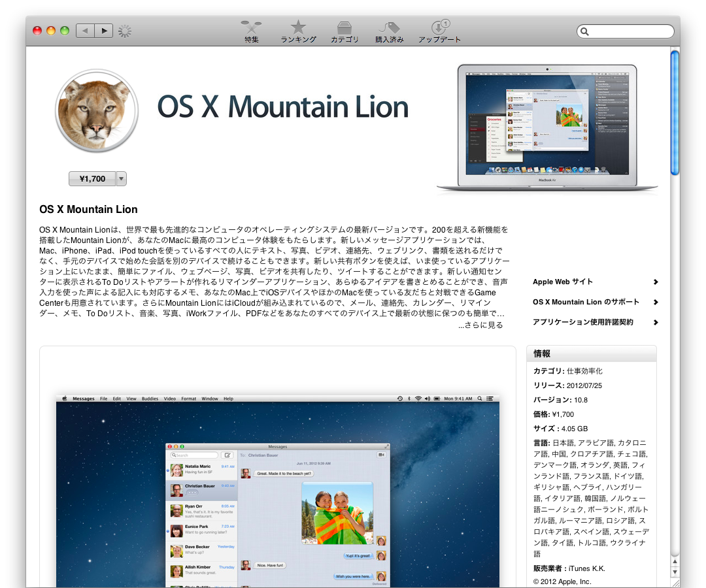This screenshot has width=706, height=588.
Task: Click arrow next to Mountain Lion のサポート
Action: 656,302
